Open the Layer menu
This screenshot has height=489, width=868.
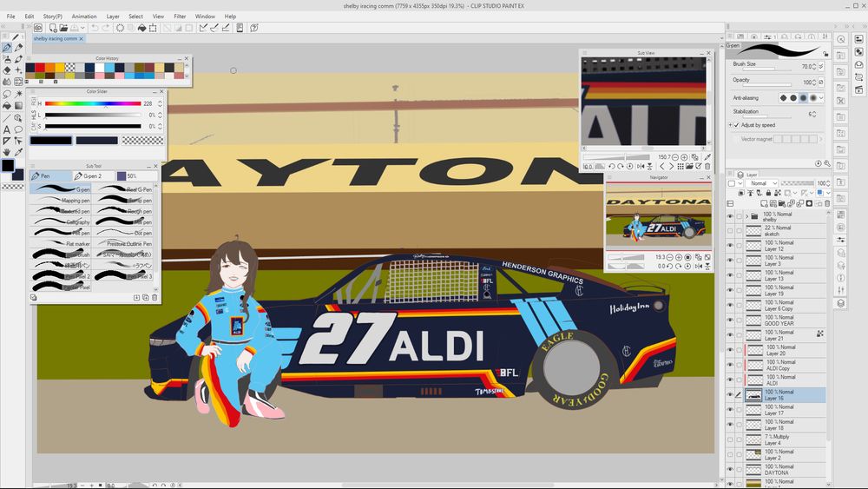point(113,16)
